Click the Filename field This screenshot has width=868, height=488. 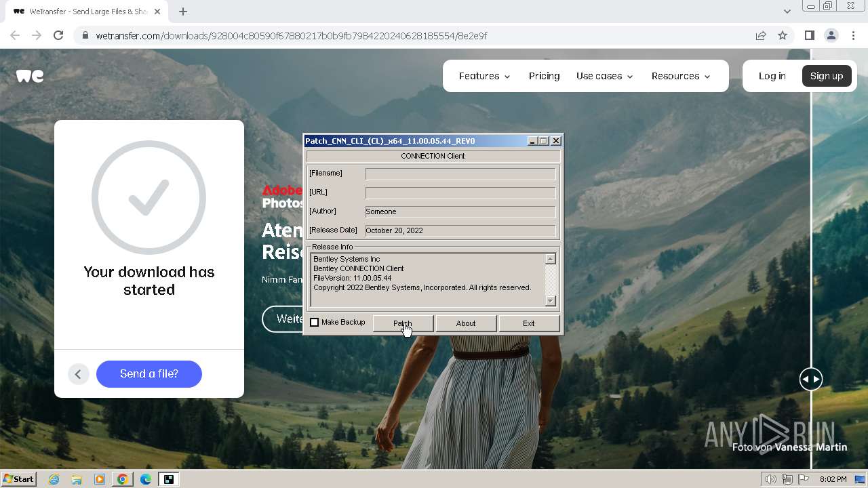(x=460, y=174)
